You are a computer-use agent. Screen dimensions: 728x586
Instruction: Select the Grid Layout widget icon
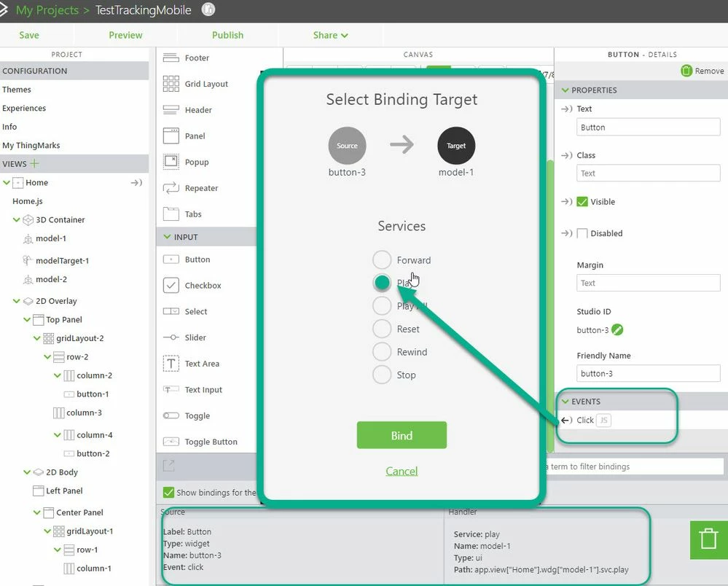click(171, 84)
